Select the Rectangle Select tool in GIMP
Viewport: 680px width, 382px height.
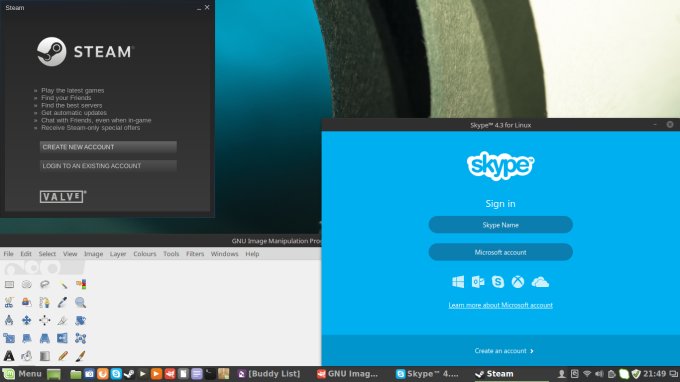point(9,284)
